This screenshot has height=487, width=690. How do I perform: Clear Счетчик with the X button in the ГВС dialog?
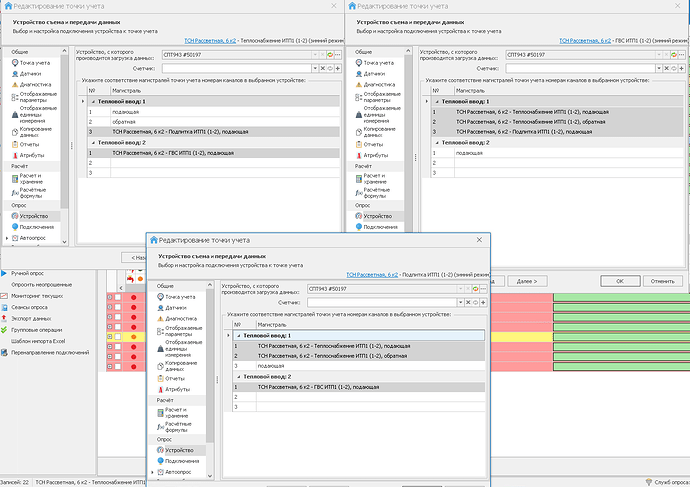pos(666,68)
